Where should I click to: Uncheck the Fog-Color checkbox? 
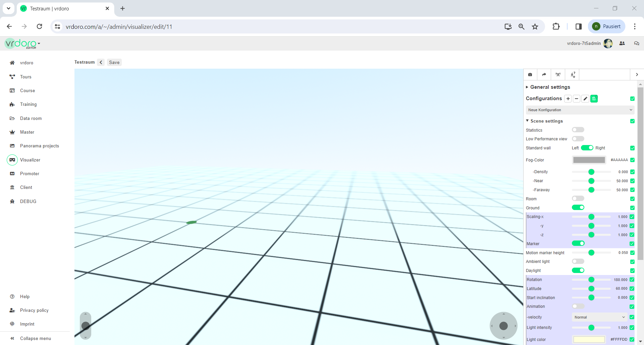coord(632,160)
